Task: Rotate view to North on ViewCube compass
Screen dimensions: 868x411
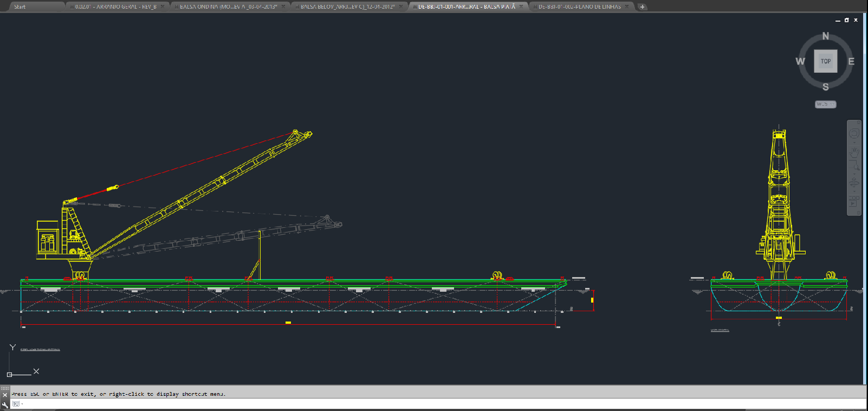Action: (825, 36)
